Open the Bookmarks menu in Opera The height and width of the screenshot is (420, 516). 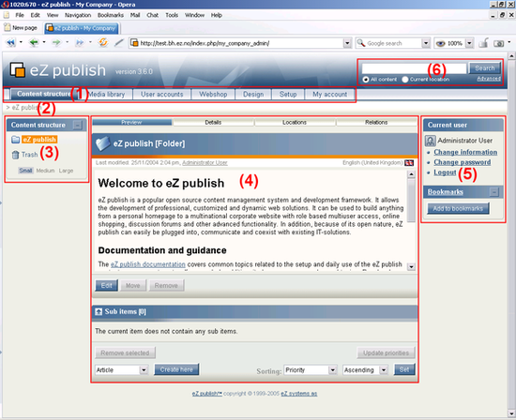(x=111, y=15)
